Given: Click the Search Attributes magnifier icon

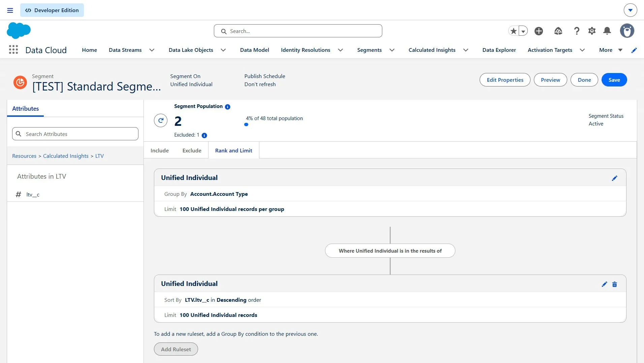Looking at the screenshot, I should tap(19, 134).
